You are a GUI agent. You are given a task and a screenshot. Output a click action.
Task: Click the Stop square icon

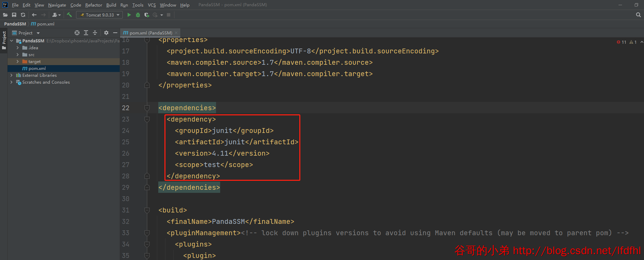pos(169,15)
